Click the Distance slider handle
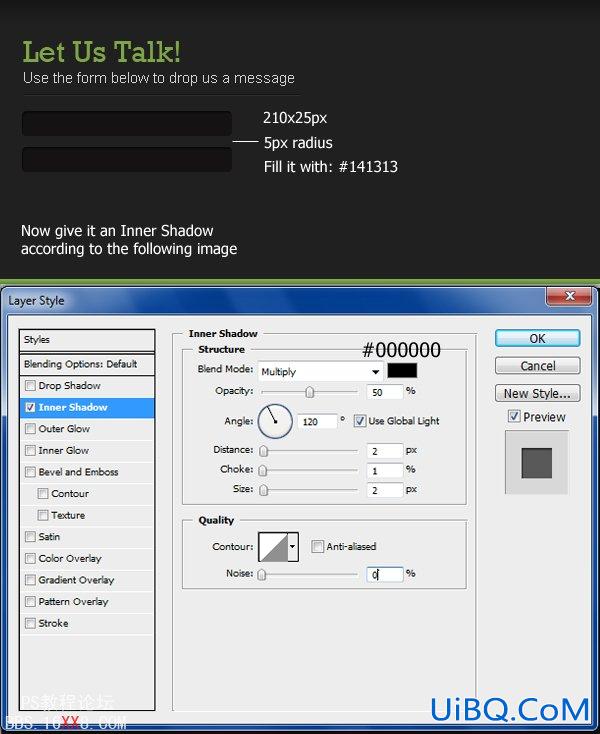Image resolution: width=600 pixels, height=734 pixels. point(264,451)
